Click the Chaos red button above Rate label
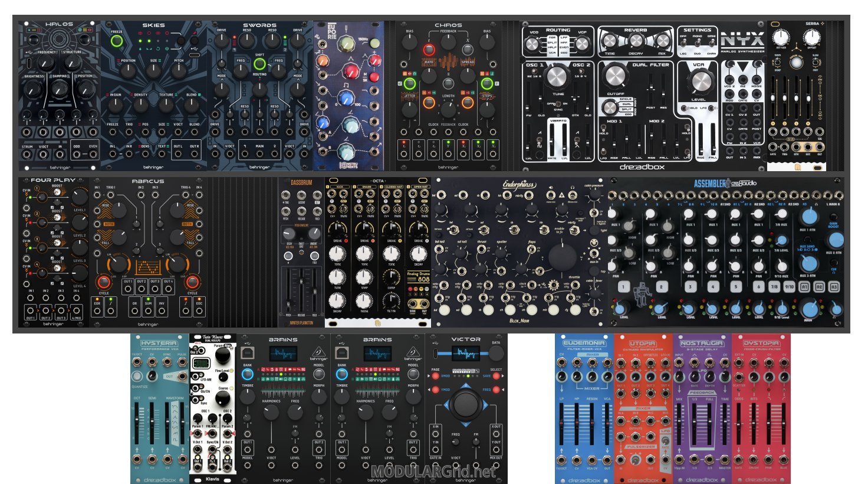 (x=429, y=50)
